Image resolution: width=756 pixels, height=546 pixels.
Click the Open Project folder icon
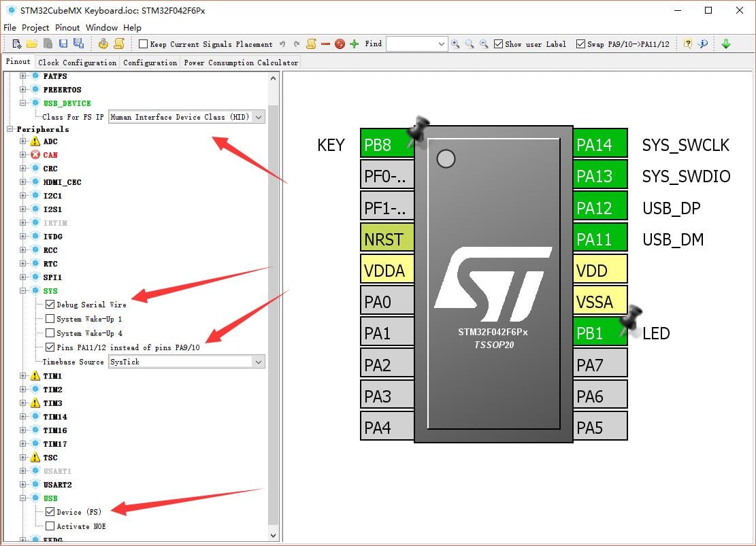(32, 44)
